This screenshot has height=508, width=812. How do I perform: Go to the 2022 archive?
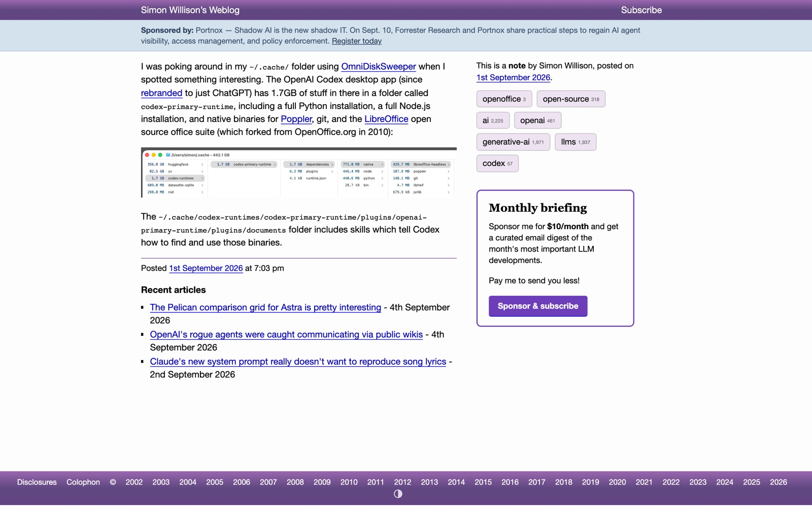pyautogui.click(x=671, y=482)
